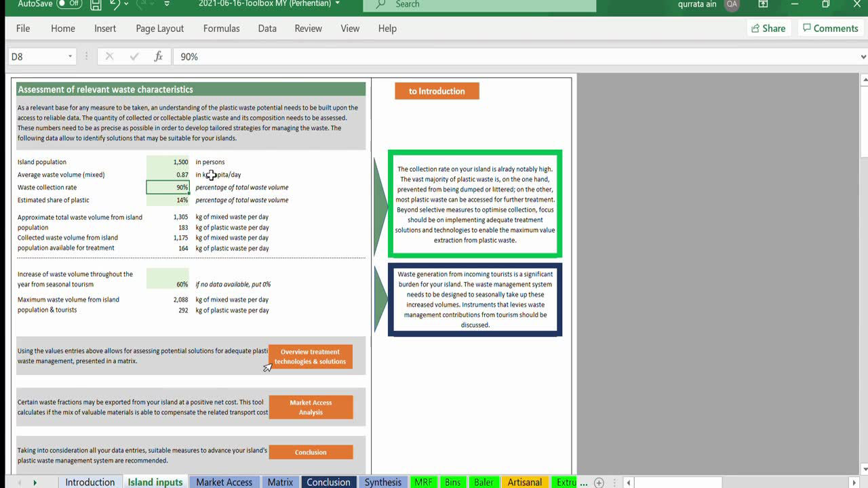Click horizontal scrollbar left arrow
Viewport: 868px width, 488px height.
pyautogui.click(x=629, y=483)
